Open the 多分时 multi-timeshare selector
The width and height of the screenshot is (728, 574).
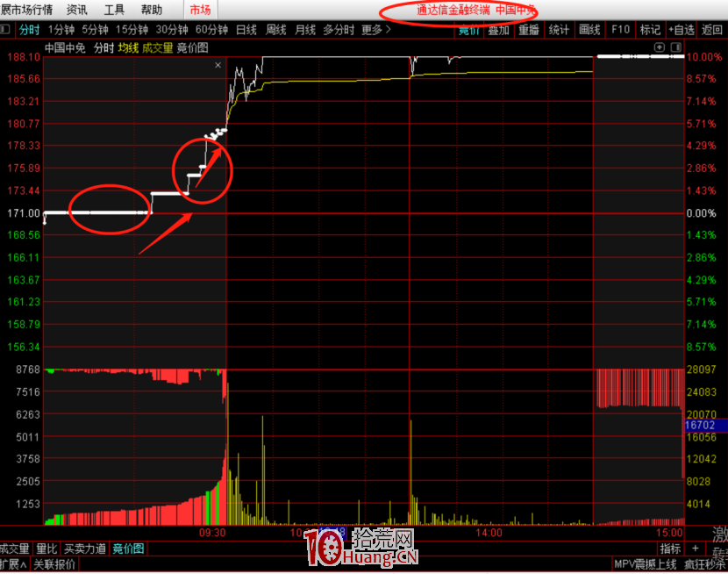click(x=339, y=30)
